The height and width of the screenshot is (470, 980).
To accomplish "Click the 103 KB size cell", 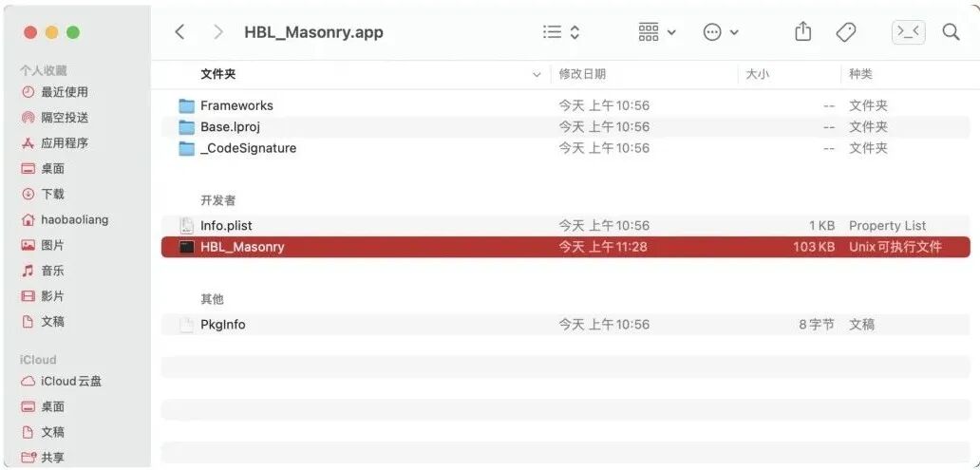I will click(813, 247).
